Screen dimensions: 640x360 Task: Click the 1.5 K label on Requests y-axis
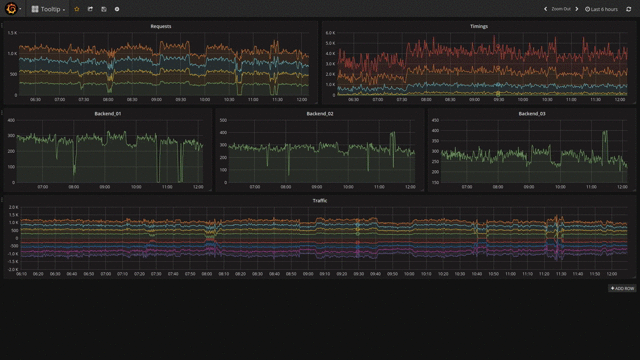pos(12,33)
